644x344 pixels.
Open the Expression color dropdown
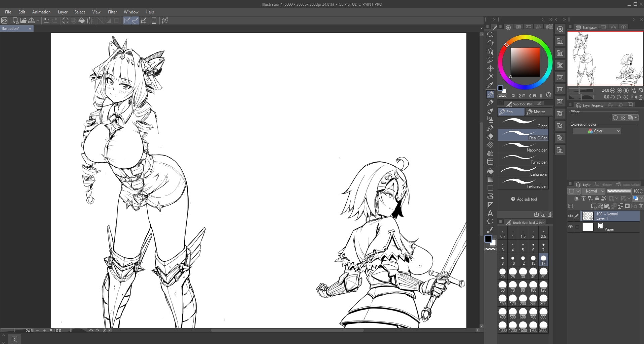(597, 131)
